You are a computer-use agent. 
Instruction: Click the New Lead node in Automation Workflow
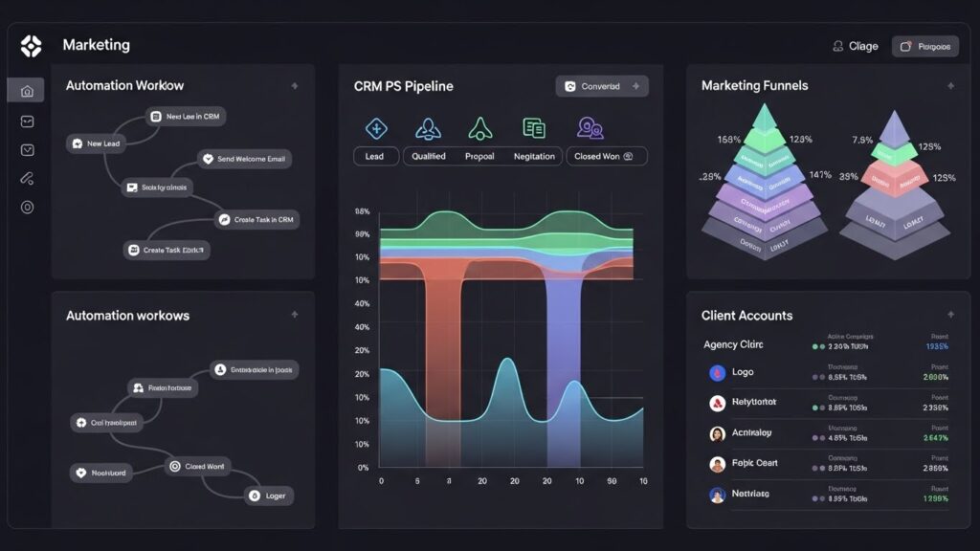pos(99,143)
